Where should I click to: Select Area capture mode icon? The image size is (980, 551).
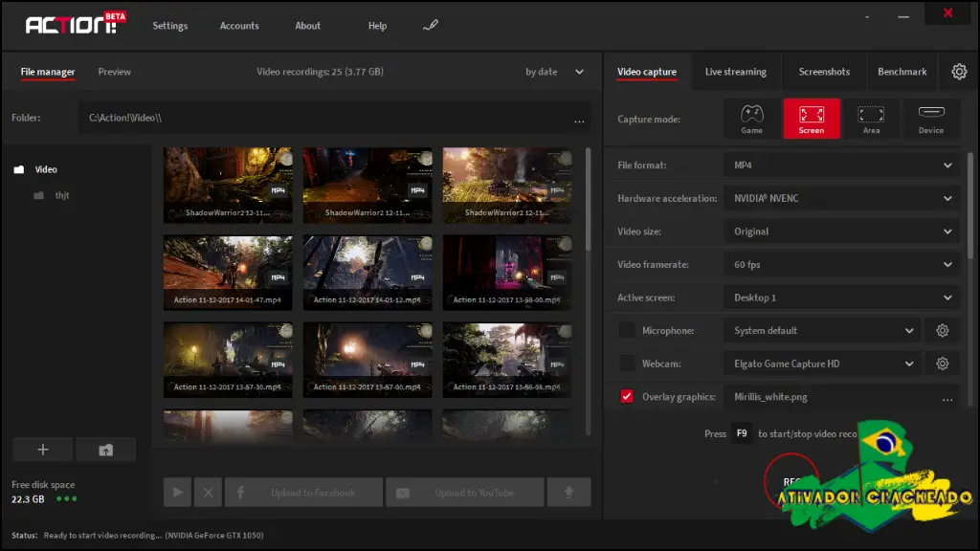pyautogui.click(x=871, y=119)
